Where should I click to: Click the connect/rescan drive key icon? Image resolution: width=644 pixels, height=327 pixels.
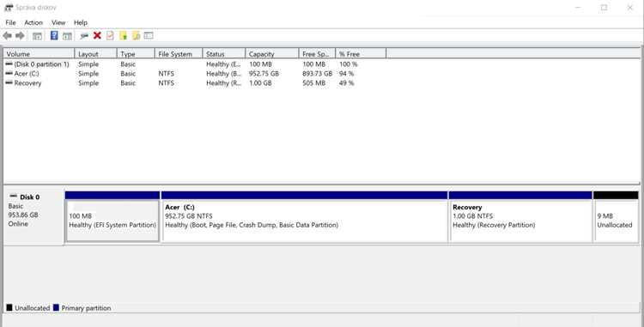point(84,36)
